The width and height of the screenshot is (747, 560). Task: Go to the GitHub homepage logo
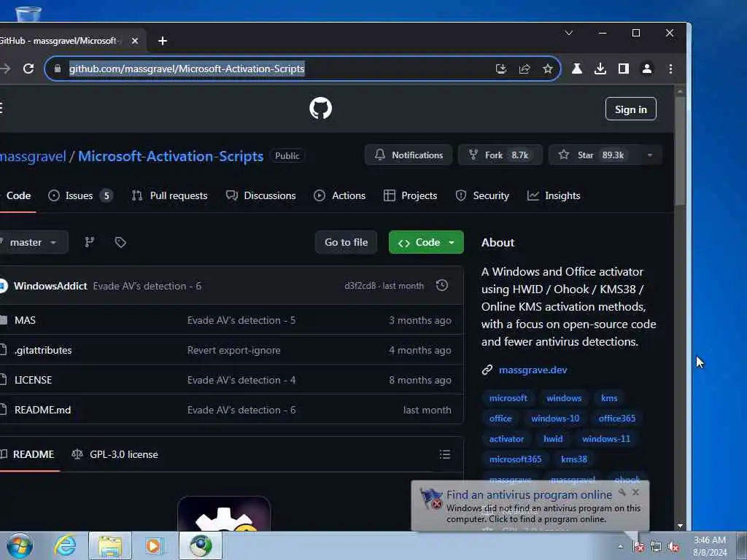pos(321,109)
